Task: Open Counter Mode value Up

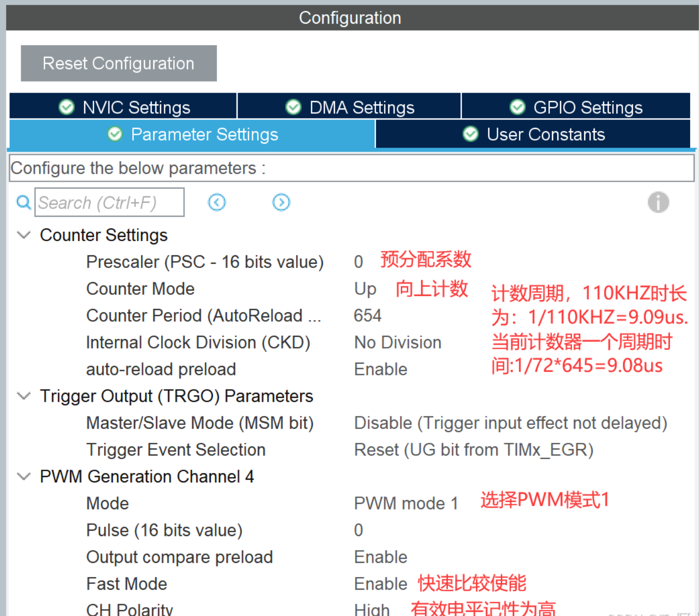Action: click(365, 289)
